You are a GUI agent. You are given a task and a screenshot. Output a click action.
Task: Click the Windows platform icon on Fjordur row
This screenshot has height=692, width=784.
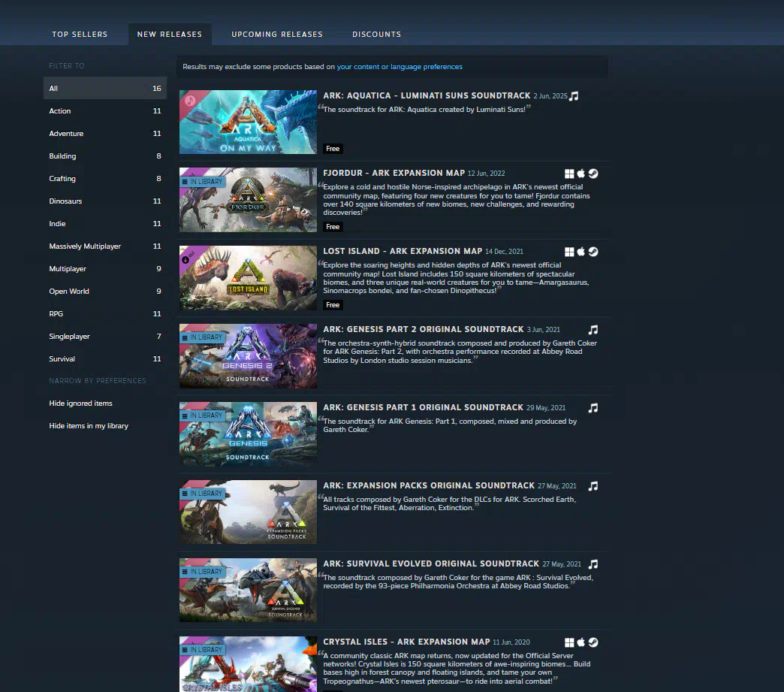click(x=569, y=174)
